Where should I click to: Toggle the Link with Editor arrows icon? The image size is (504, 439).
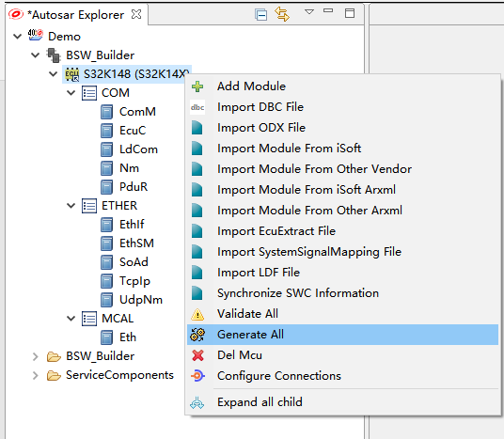point(282,14)
